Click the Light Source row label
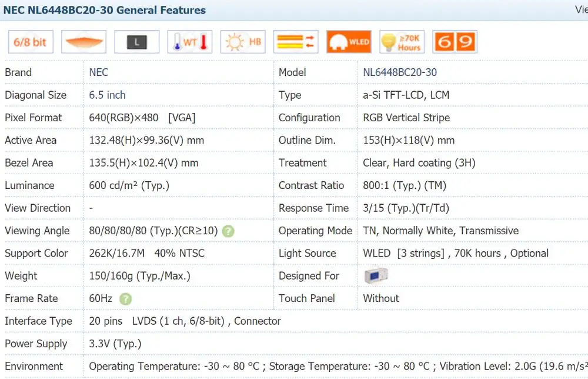 307,254
